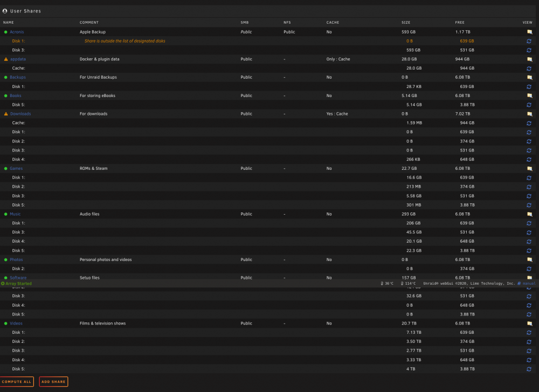Open the Videos share link
Viewport: 539px width, 392px height.
16,324
